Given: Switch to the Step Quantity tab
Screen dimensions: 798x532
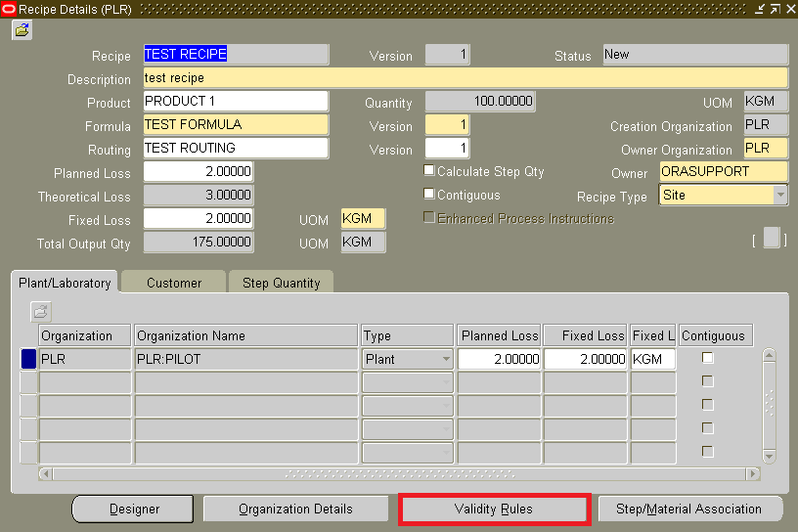Looking at the screenshot, I should click(282, 283).
